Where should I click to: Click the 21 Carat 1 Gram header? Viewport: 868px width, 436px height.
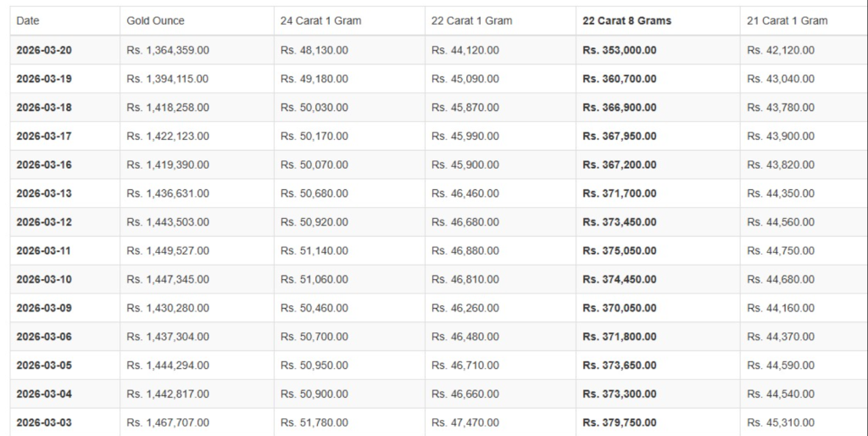(787, 20)
